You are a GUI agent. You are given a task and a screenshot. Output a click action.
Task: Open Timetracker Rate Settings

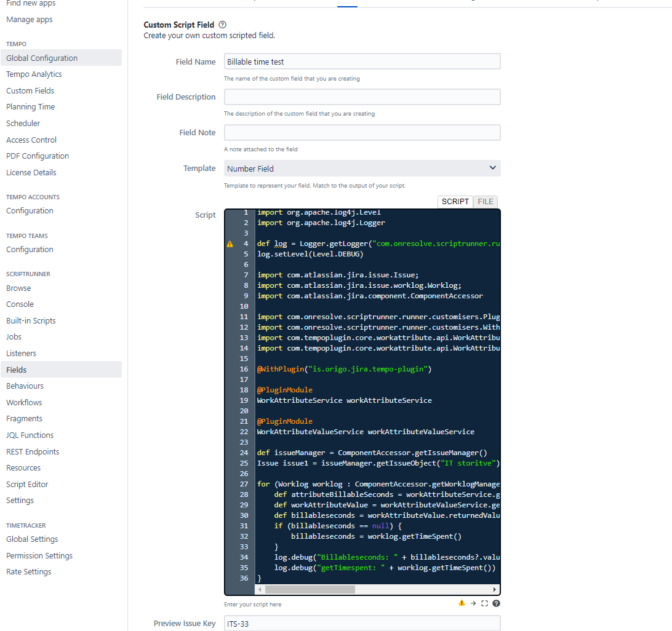coord(29,572)
